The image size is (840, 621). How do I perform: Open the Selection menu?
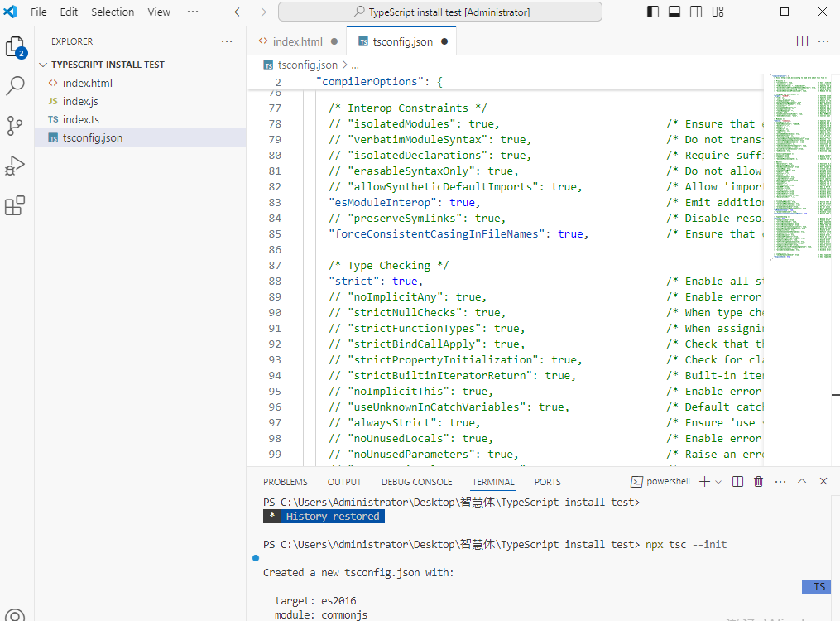tap(113, 12)
